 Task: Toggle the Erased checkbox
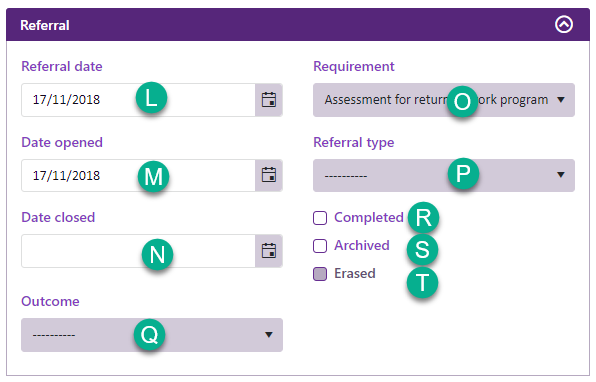pyautogui.click(x=320, y=274)
